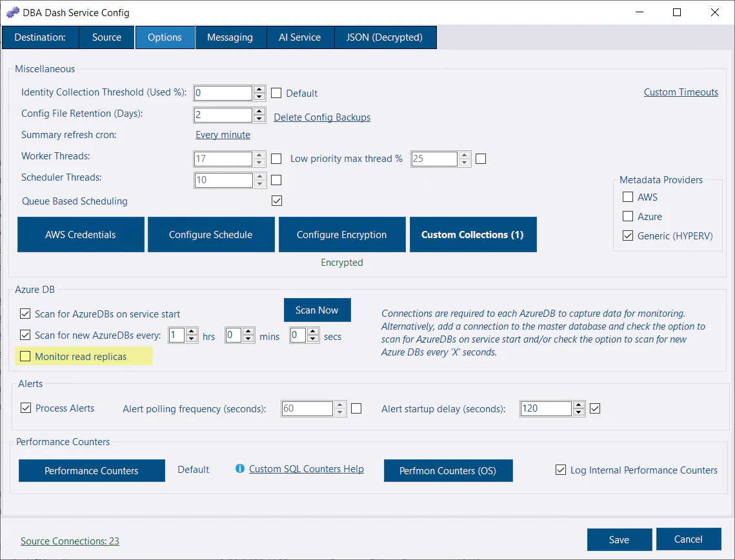
Task: Increase Config File Retention days
Action: coord(259,112)
